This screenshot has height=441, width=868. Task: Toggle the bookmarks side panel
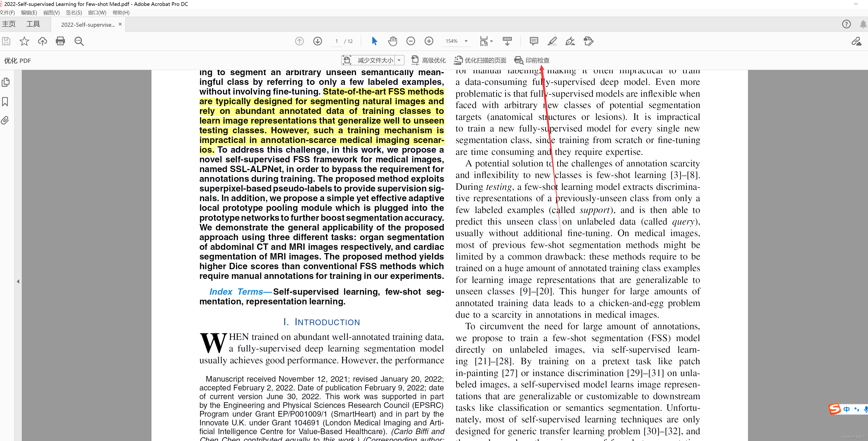pyautogui.click(x=5, y=101)
